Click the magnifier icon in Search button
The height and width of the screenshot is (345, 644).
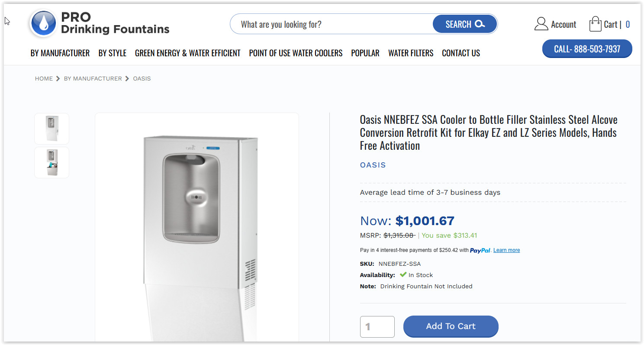tap(480, 24)
